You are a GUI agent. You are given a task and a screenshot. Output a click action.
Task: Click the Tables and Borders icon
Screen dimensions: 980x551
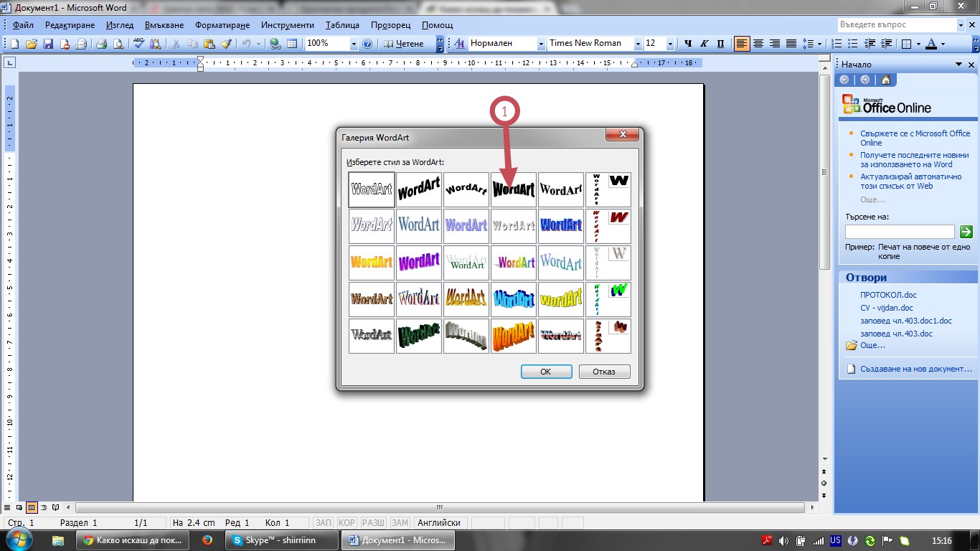tap(292, 44)
